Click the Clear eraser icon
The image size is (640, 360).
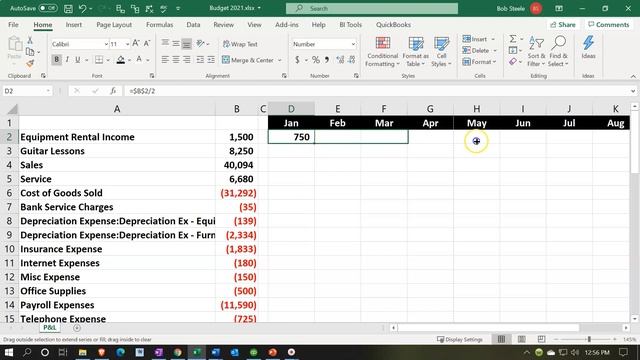pyautogui.click(x=513, y=62)
